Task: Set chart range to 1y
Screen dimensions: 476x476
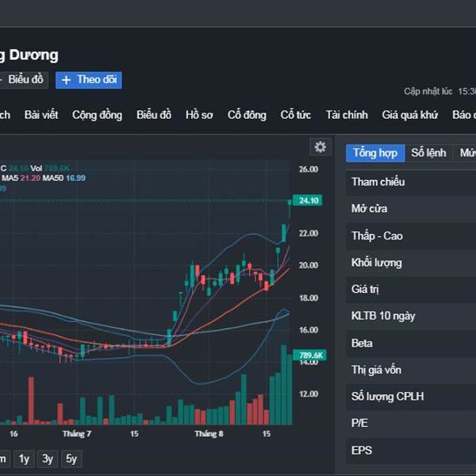Action: (24, 459)
